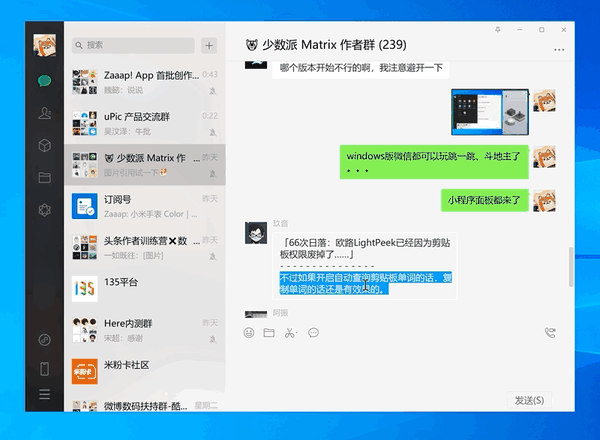Screen dimensions: 600x440
Task: Click the search box
Action: click(x=133, y=45)
